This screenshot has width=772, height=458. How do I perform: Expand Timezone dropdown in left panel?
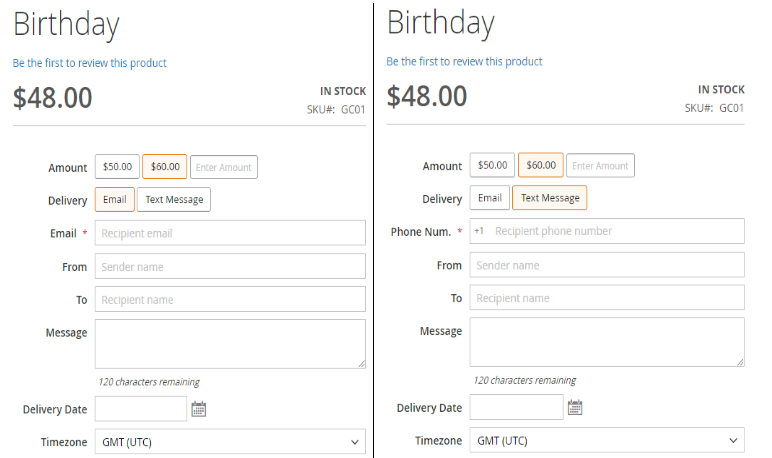(230, 442)
